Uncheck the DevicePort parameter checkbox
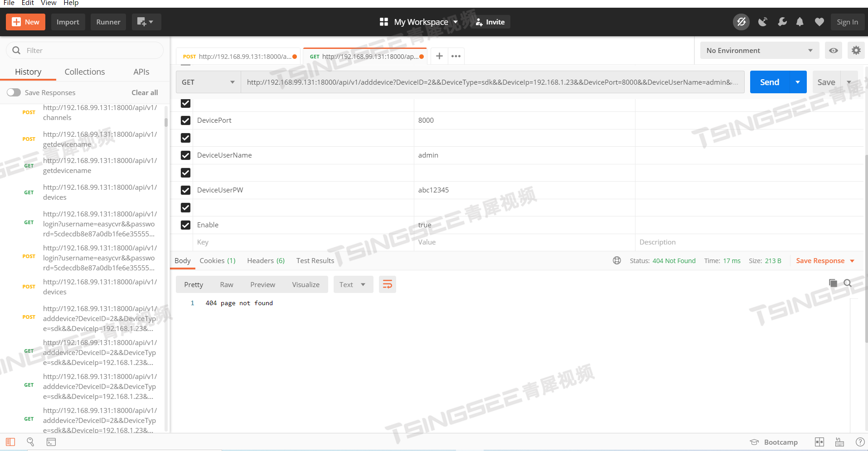This screenshot has height=451, width=868. 185,120
